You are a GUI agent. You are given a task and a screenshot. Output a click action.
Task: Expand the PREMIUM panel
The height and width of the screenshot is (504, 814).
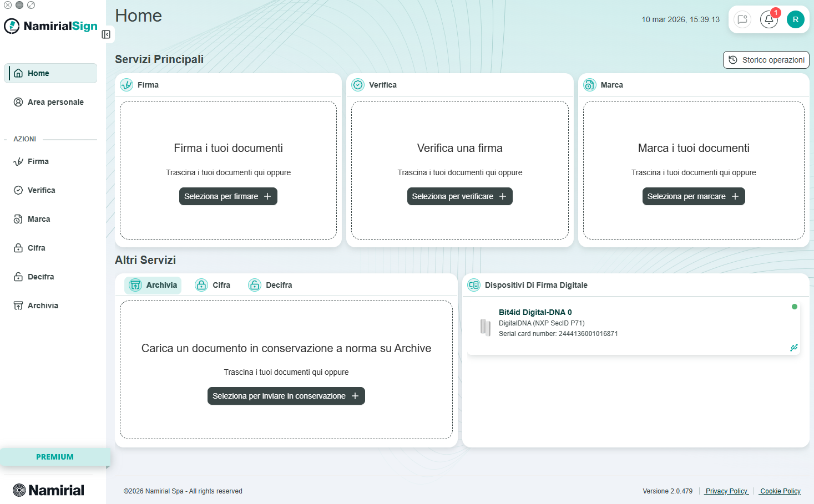[x=55, y=457]
